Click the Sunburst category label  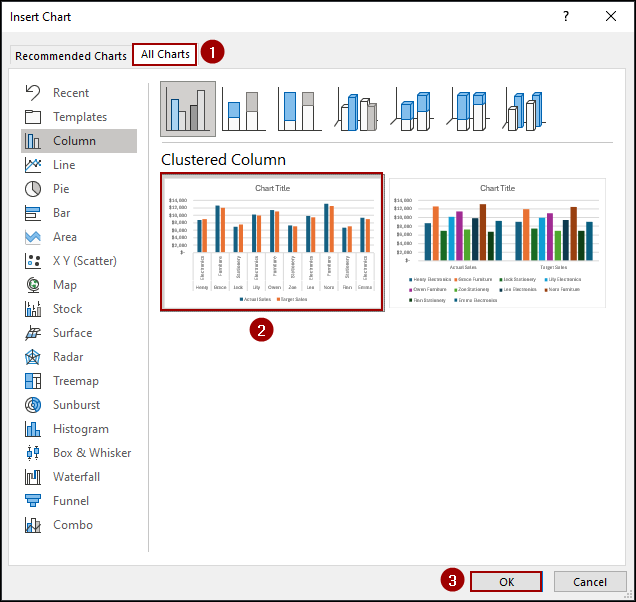(x=77, y=405)
